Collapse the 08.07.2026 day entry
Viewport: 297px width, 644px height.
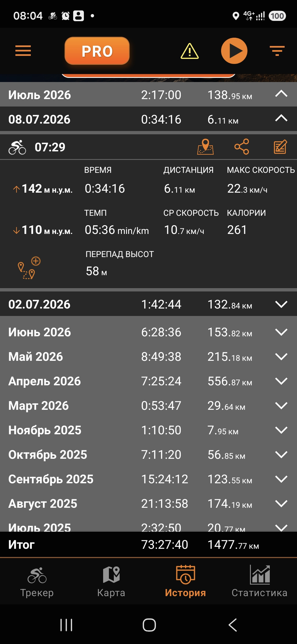(281, 119)
